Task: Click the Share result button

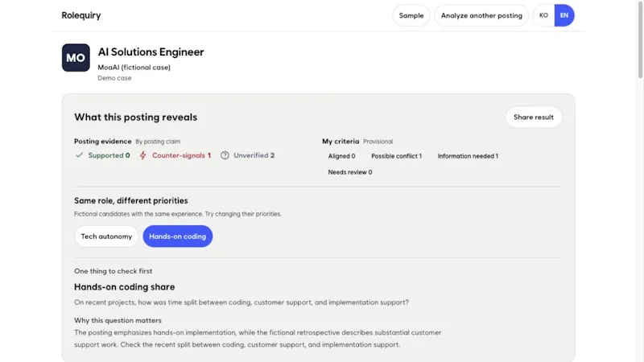Action: 534,117
